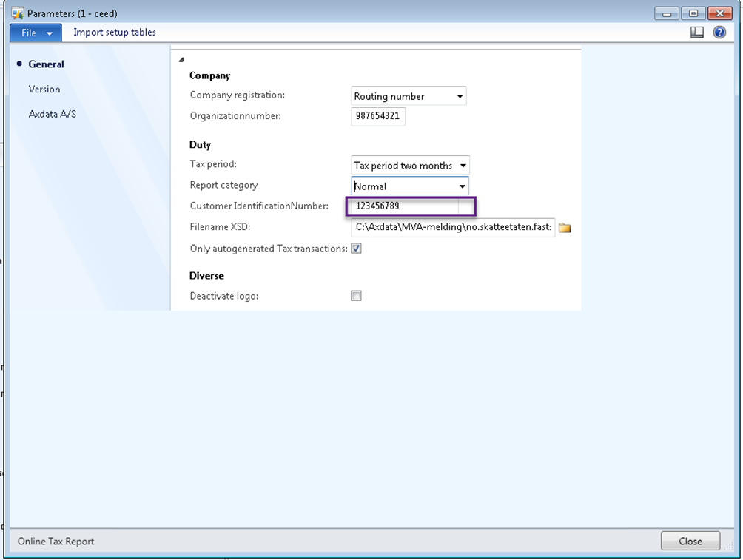The image size is (743, 560).
Task: Browse for XSD file via folder icon
Action: point(565,228)
